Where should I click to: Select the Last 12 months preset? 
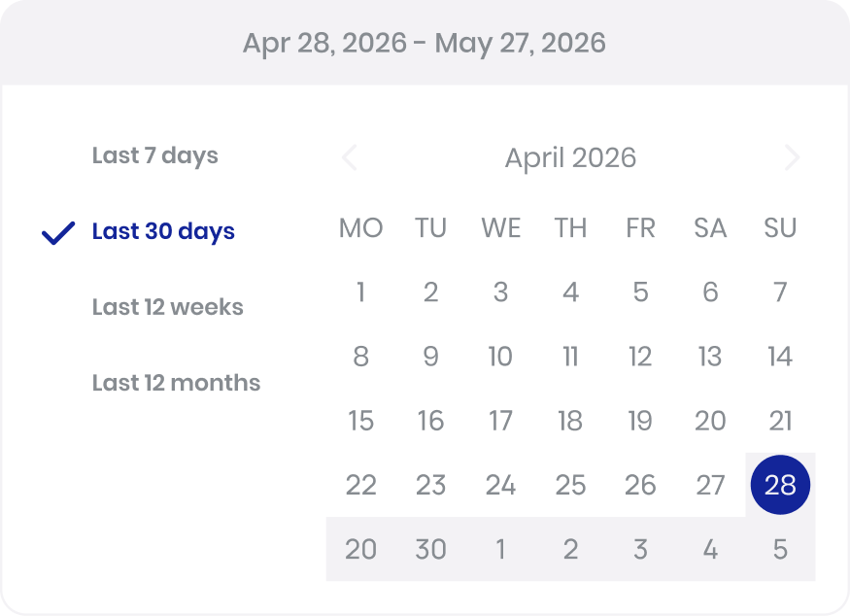tap(176, 382)
